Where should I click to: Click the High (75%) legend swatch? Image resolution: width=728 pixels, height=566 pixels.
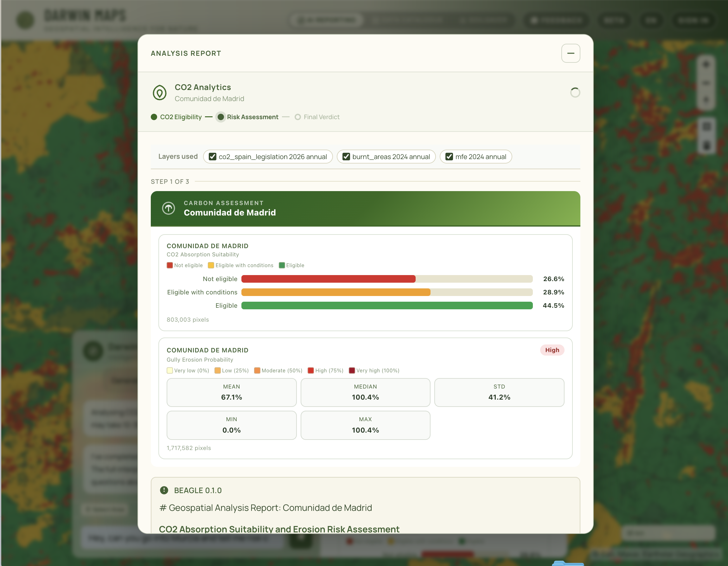(x=311, y=371)
